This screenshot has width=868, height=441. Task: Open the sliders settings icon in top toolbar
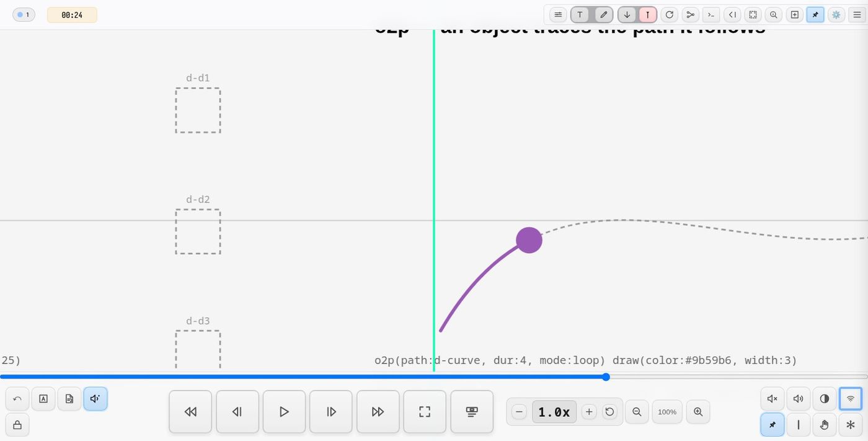[x=558, y=15]
